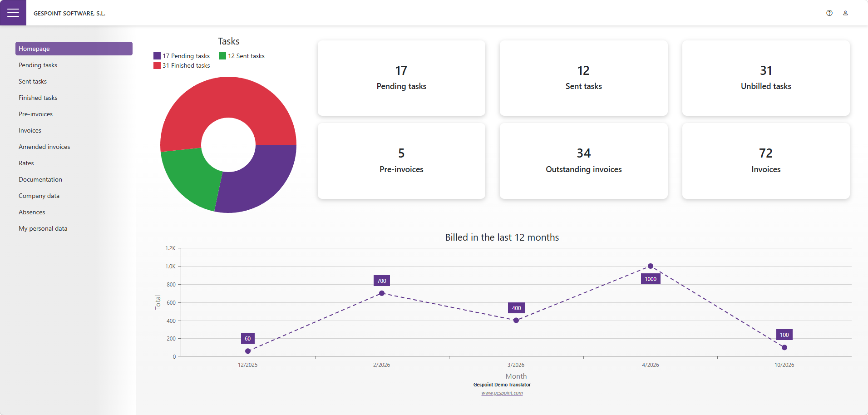Open the 5 Pre-invoices card

click(x=401, y=161)
